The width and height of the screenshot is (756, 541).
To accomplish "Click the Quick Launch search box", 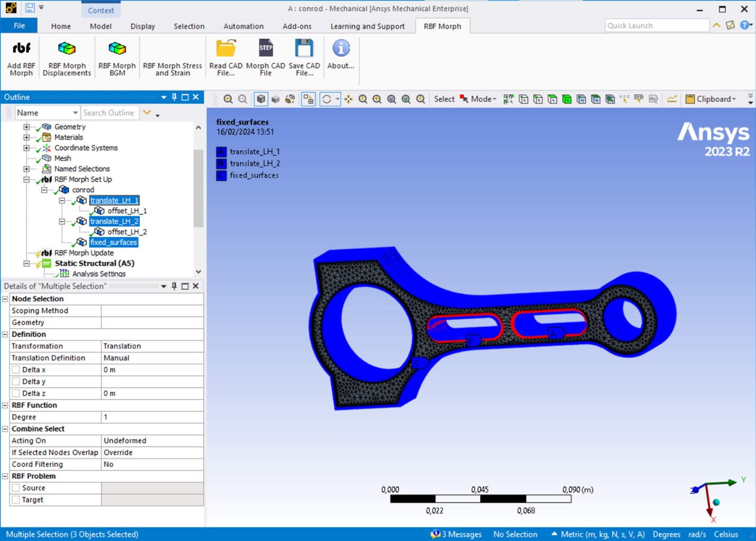I will 657,25.
